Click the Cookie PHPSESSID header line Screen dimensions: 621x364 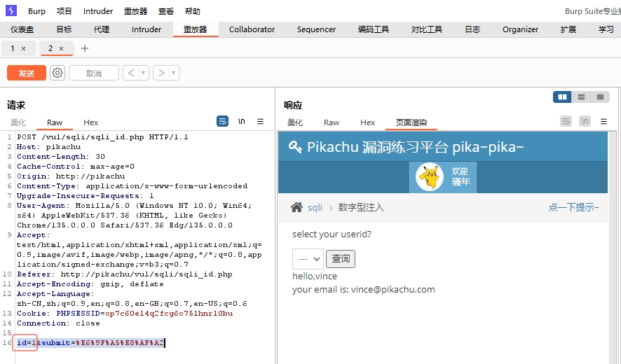tap(125, 314)
